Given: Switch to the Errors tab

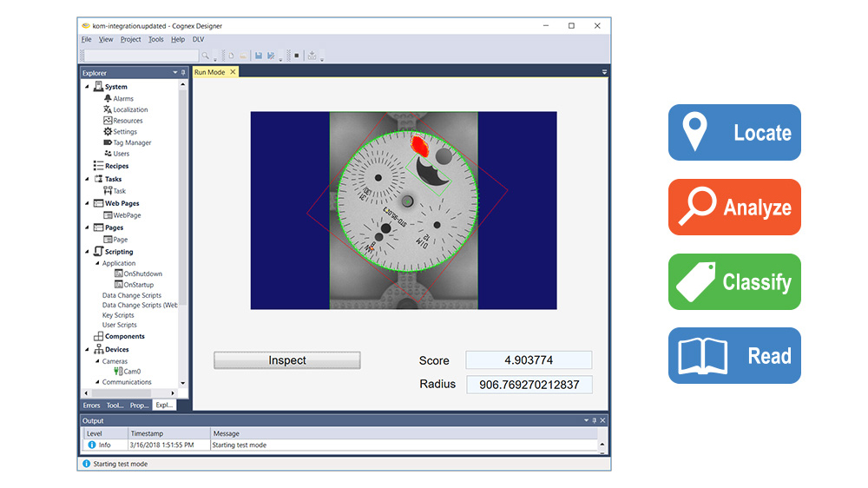Looking at the screenshot, I should 91,406.
